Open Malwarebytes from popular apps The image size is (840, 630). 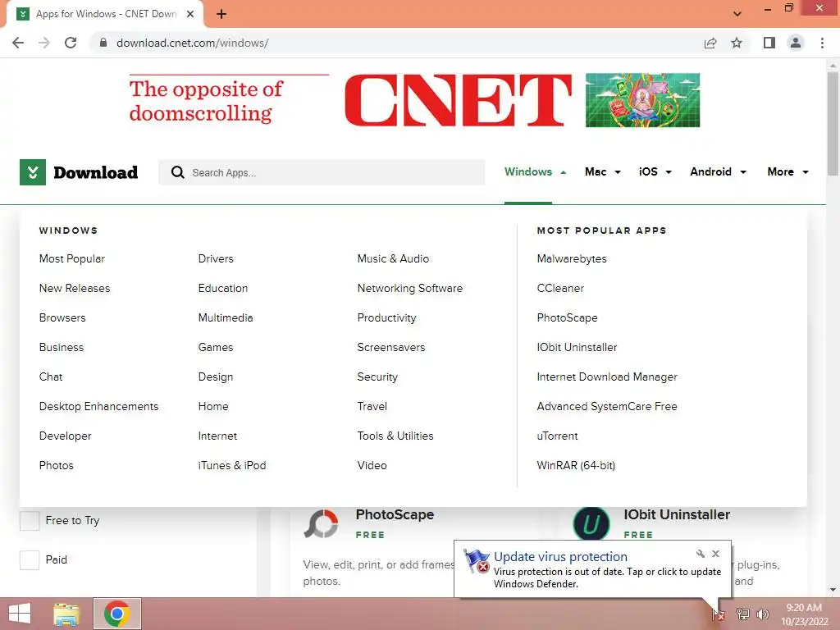tap(572, 258)
